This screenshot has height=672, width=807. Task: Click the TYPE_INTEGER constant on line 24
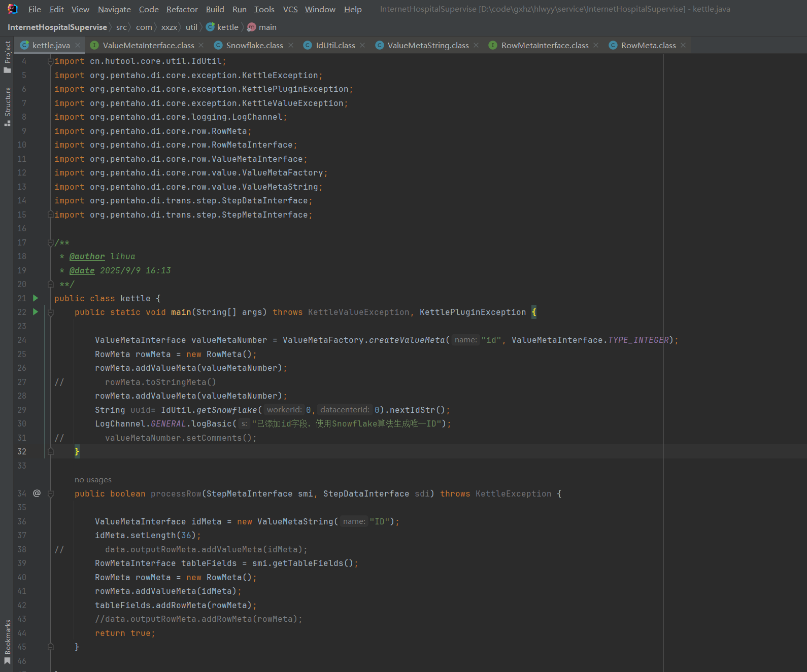[x=638, y=340]
